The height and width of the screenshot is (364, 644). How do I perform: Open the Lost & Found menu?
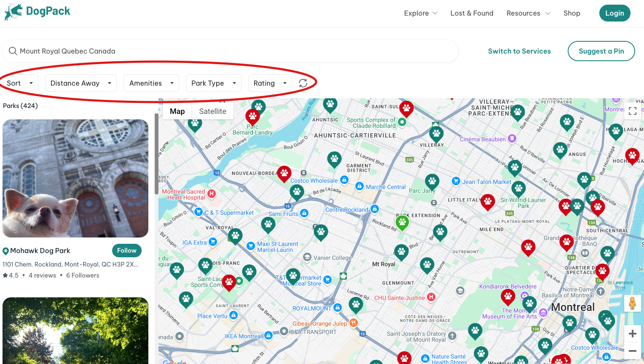pyautogui.click(x=472, y=13)
